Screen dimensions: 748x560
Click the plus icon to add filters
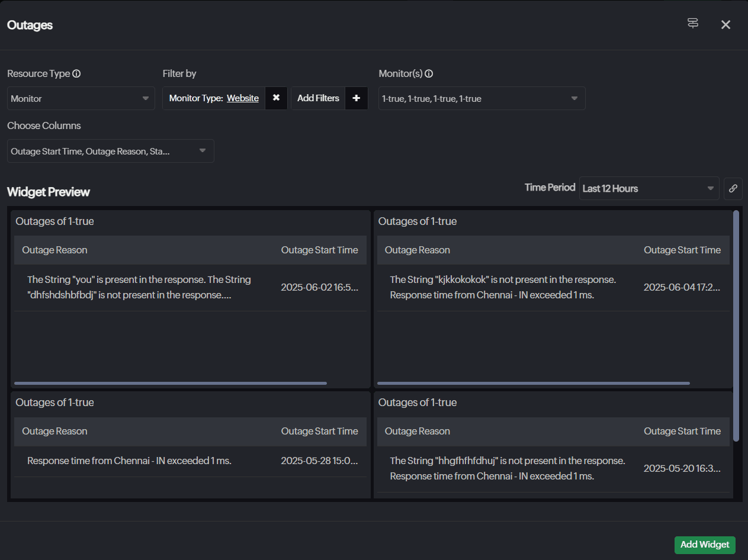coord(356,98)
